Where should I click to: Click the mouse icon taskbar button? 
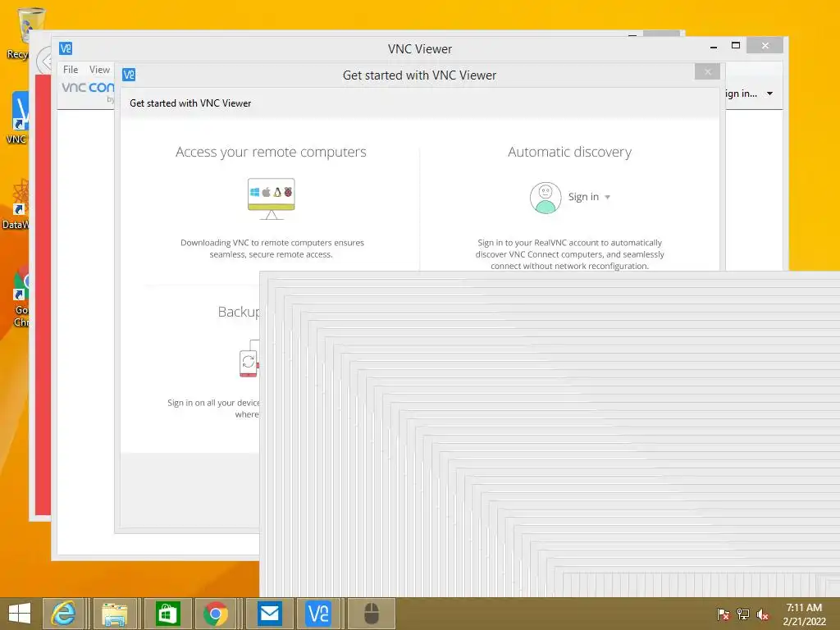click(x=372, y=614)
